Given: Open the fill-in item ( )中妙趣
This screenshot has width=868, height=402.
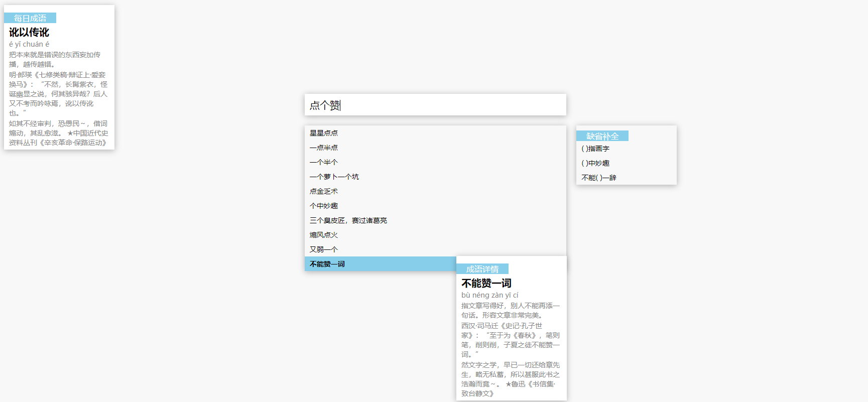Looking at the screenshot, I should 626,163.
